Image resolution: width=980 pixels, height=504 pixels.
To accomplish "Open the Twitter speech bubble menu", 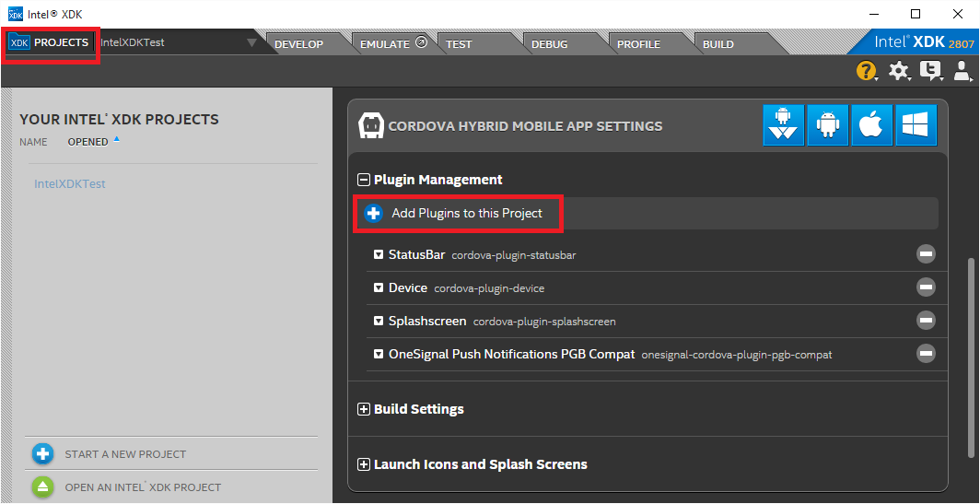I will click(x=931, y=71).
